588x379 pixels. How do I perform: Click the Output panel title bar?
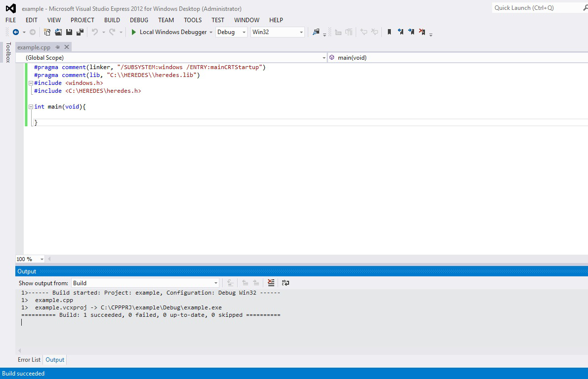(301, 271)
